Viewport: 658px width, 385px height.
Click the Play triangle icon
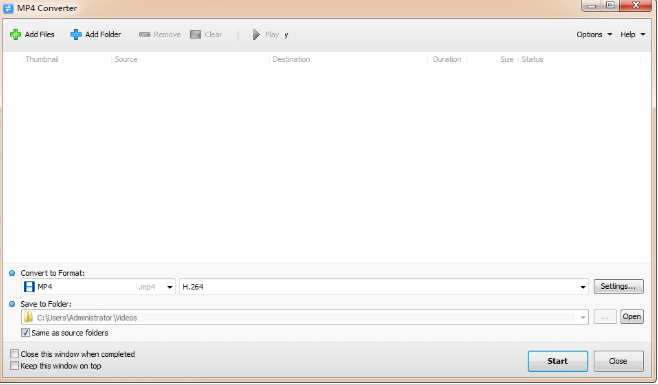click(256, 34)
